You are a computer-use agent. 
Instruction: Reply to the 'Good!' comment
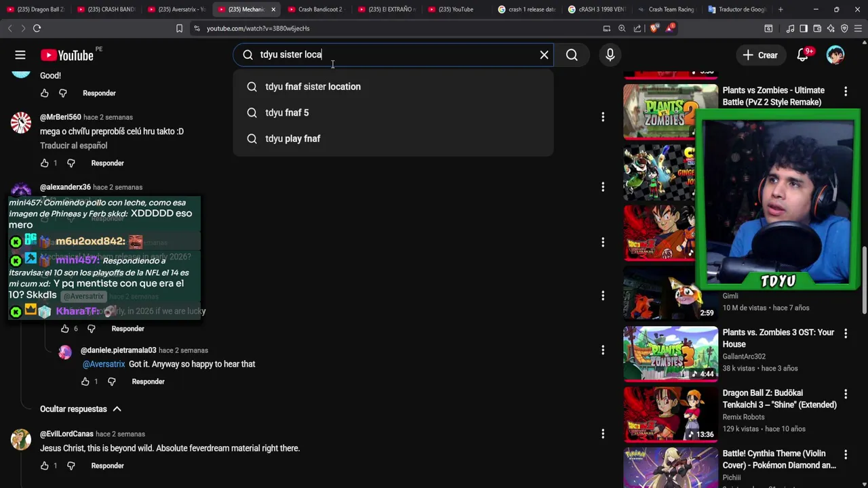point(99,93)
